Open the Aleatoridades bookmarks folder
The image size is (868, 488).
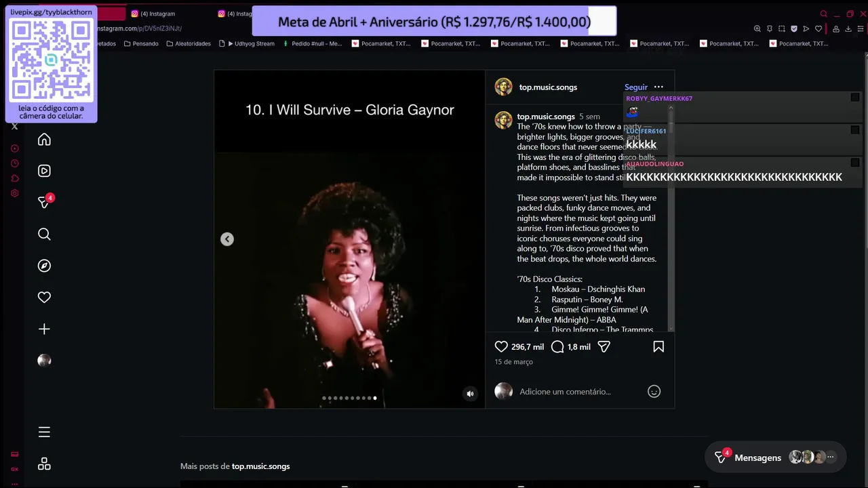pyautogui.click(x=189, y=43)
